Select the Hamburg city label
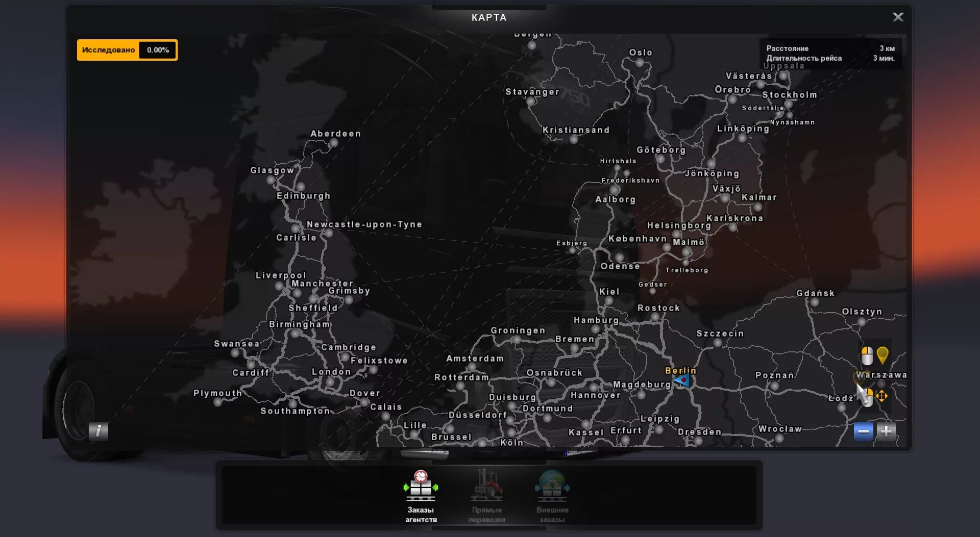Image resolution: width=980 pixels, height=537 pixels. [x=596, y=320]
